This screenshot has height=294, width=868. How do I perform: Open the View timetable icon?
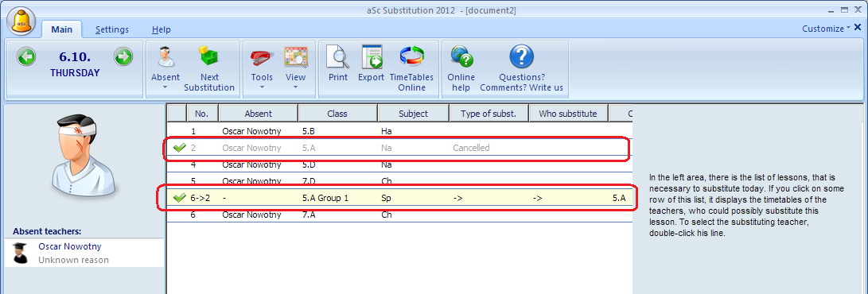[x=296, y=57]
